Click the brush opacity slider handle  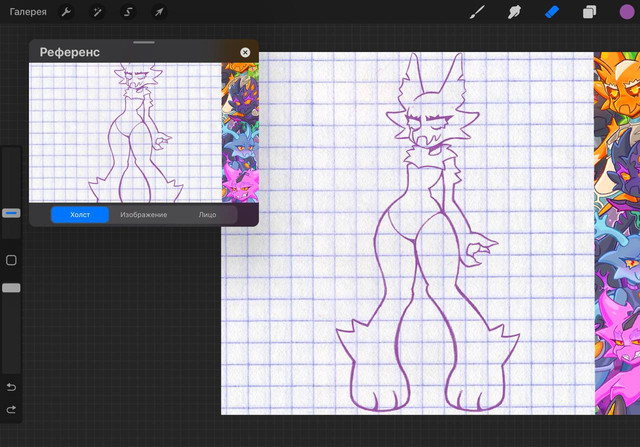[x=11, y=288]
